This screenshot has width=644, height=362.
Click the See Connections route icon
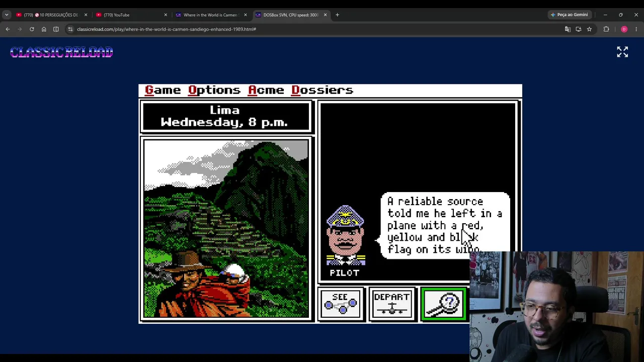(341, 304)
